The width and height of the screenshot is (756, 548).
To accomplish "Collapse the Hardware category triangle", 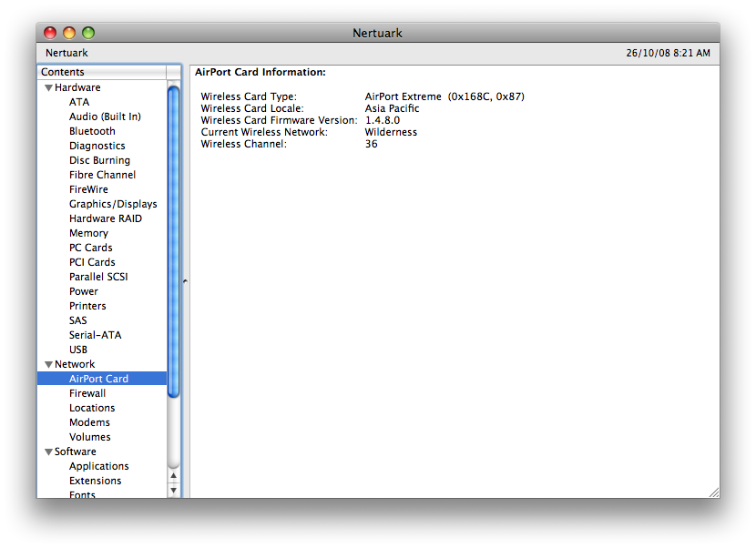I will [x=48, y=87].
